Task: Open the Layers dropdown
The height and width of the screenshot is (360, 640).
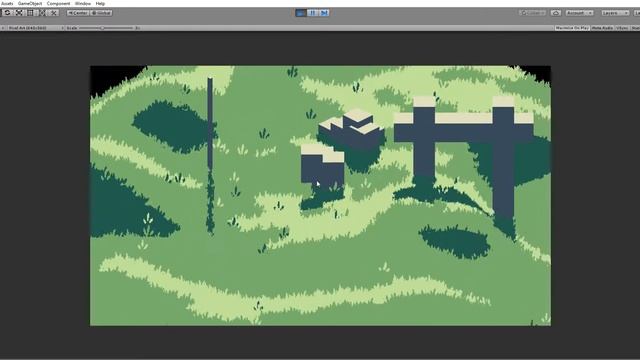Action: coord(615,13)
